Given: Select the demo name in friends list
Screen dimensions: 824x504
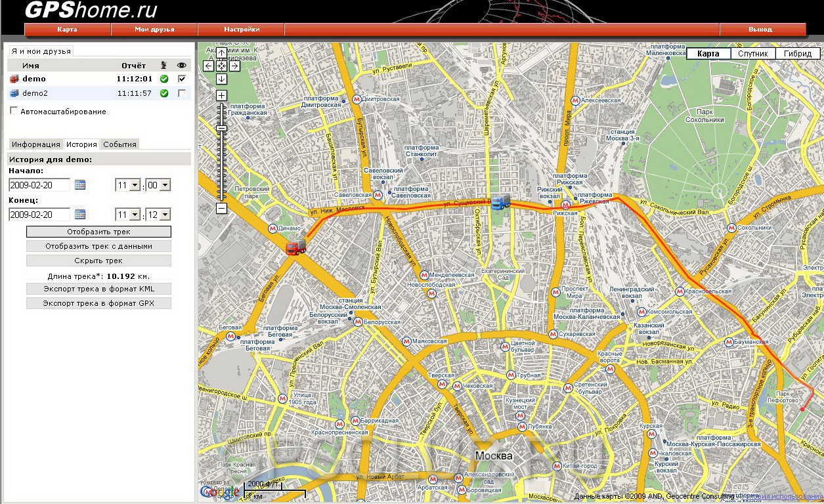Looking at the screenshot, I should pyautogui.click(x=34, y=79).
